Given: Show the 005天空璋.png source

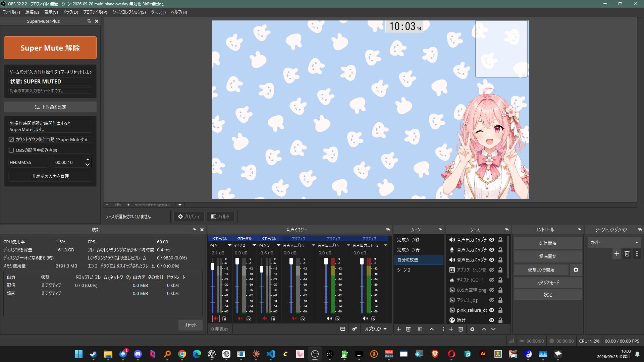Looking at the screenshot, I should (492, 290).
